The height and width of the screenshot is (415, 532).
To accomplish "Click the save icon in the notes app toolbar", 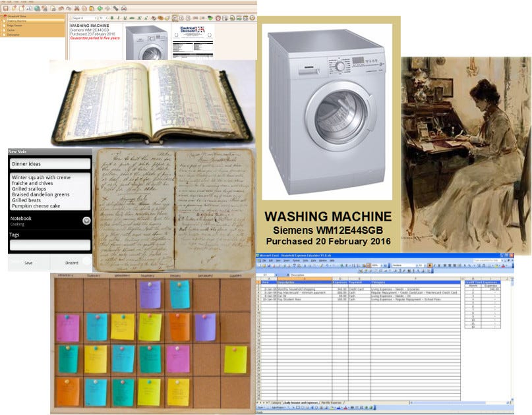I will (6, 8).
